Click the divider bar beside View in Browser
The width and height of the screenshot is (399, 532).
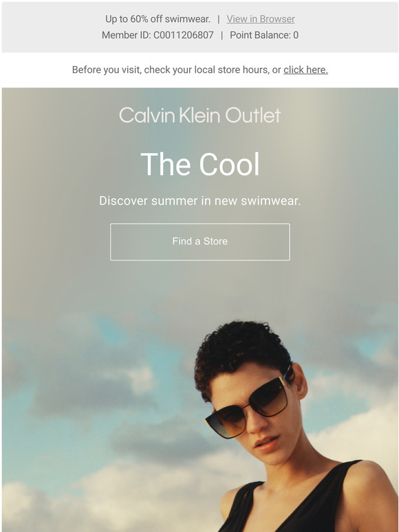tap(219, 19)
